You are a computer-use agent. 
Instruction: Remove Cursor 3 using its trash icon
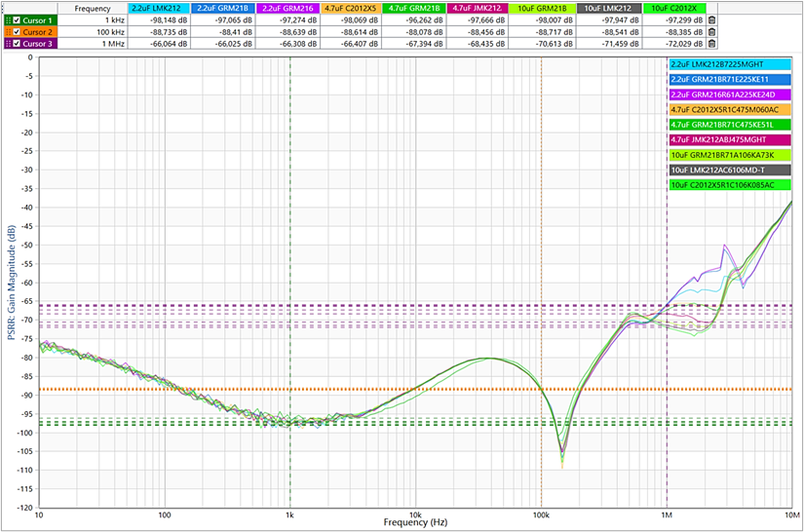pos(711,43)
